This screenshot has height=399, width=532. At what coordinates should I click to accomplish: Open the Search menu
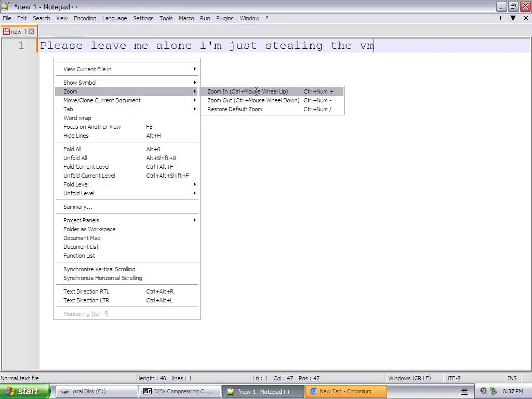point(42,18)
